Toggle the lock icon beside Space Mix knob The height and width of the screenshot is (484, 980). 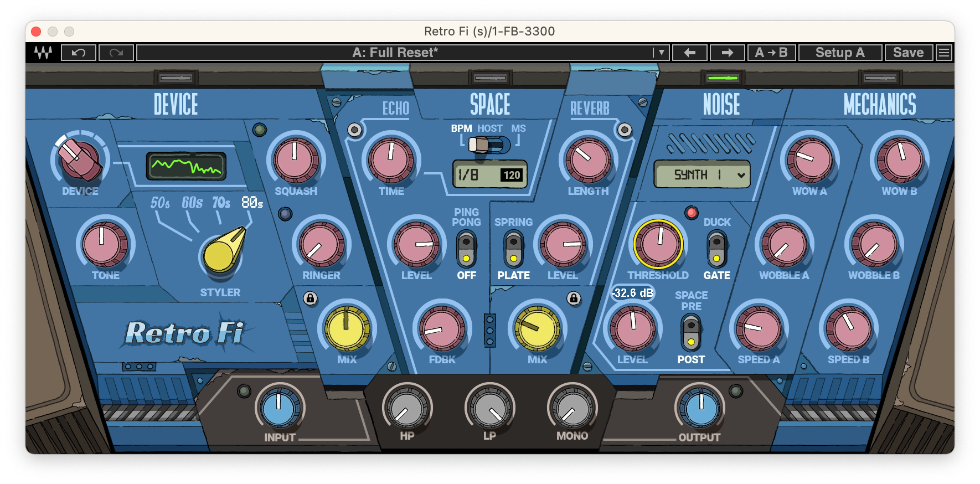pos(574,298)
